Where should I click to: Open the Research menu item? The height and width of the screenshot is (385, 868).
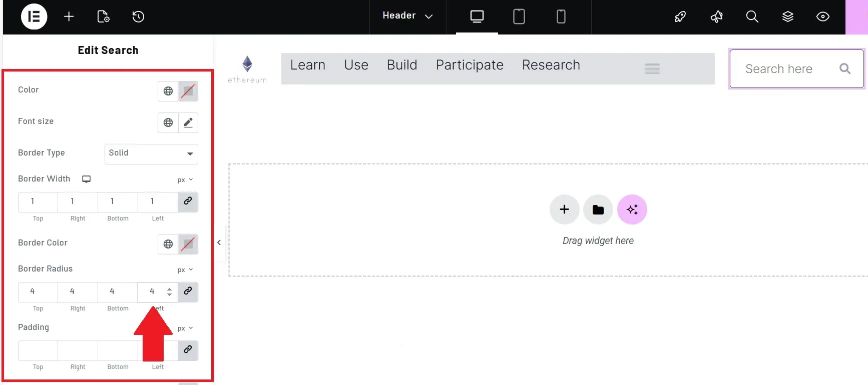(551, 65)
